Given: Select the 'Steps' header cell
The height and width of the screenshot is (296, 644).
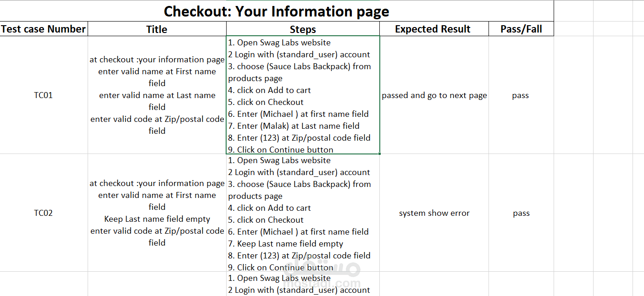Looking at the screenshot, I should pyautogui.click(x=303, y=29).
